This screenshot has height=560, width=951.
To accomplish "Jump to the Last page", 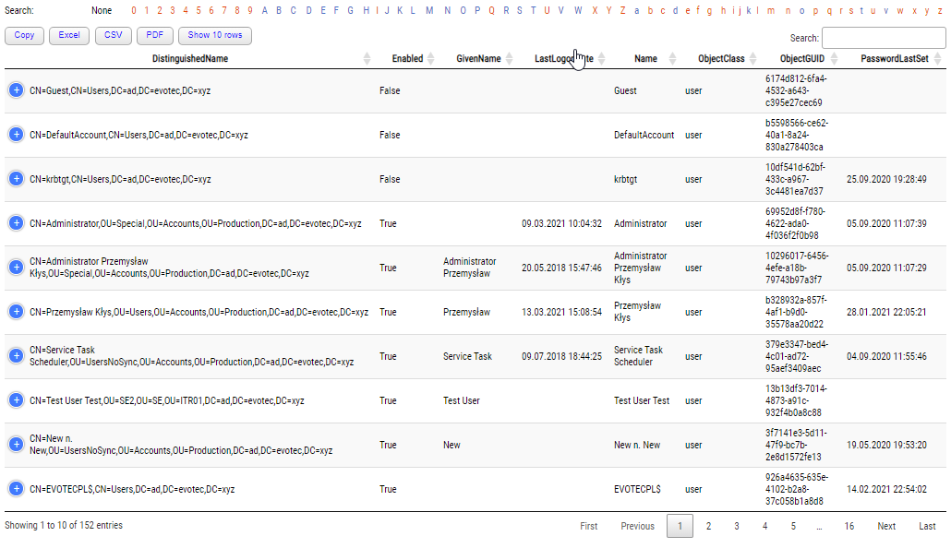I will (926, 526).
